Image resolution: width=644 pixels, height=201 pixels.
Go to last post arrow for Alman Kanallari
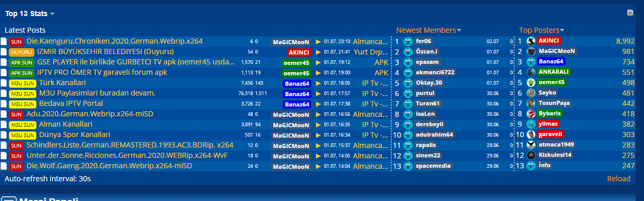click(318, 125)
